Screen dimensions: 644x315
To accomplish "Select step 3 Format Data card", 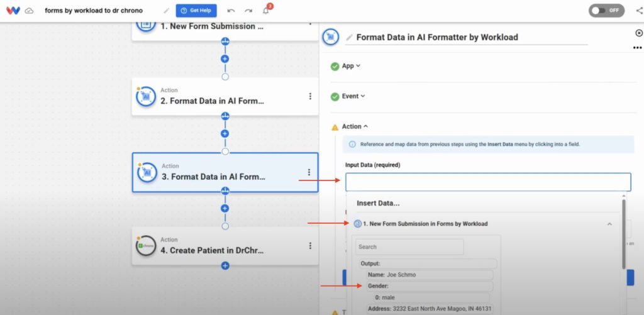I will [x=225, y=172].
